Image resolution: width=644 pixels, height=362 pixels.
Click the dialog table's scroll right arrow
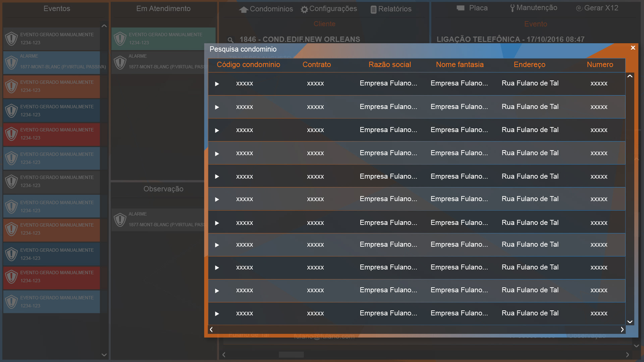(622, 329)
